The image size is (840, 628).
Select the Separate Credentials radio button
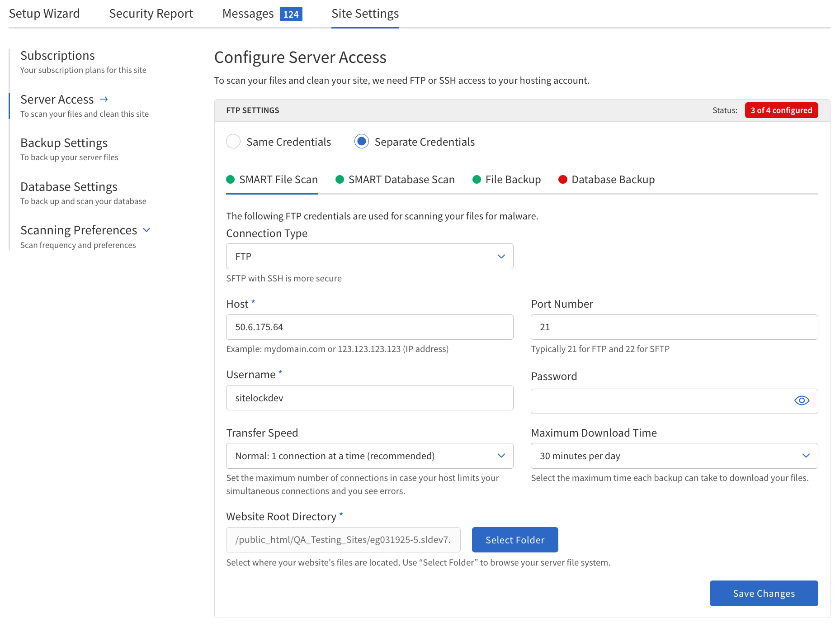tap(362, 142)
